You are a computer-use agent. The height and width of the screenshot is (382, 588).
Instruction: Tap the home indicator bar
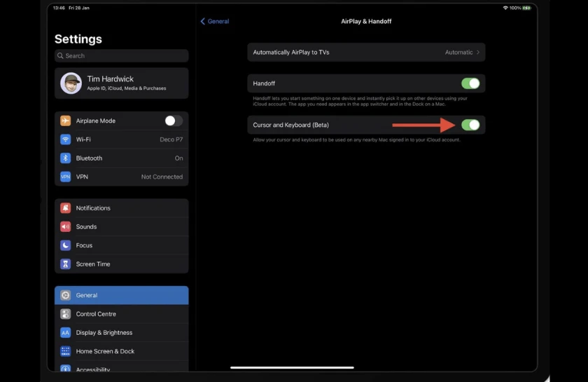tap(292, 368)
